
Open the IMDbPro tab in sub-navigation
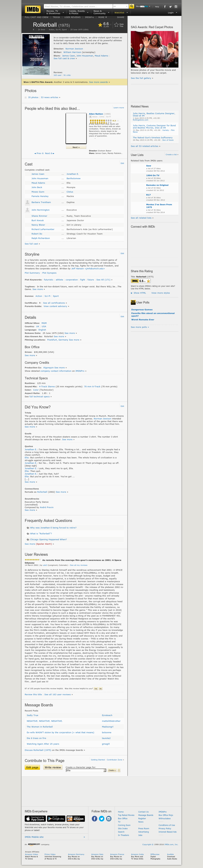[x=89, y=17]
